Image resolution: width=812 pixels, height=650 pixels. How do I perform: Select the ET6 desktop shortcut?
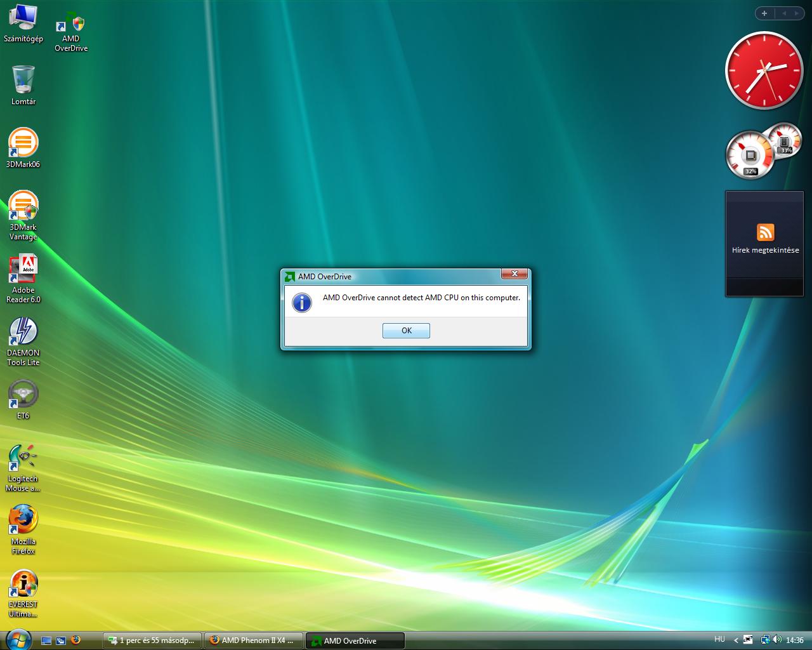23,401
